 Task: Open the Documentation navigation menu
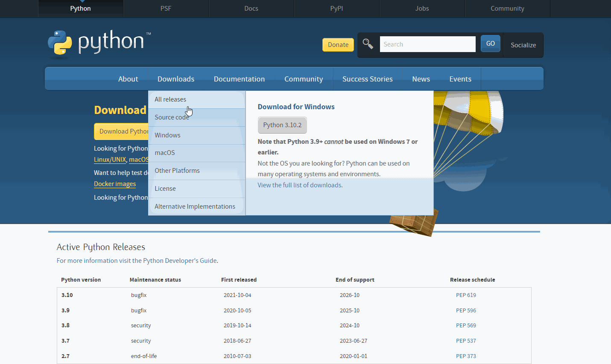[x=239, y=79]
